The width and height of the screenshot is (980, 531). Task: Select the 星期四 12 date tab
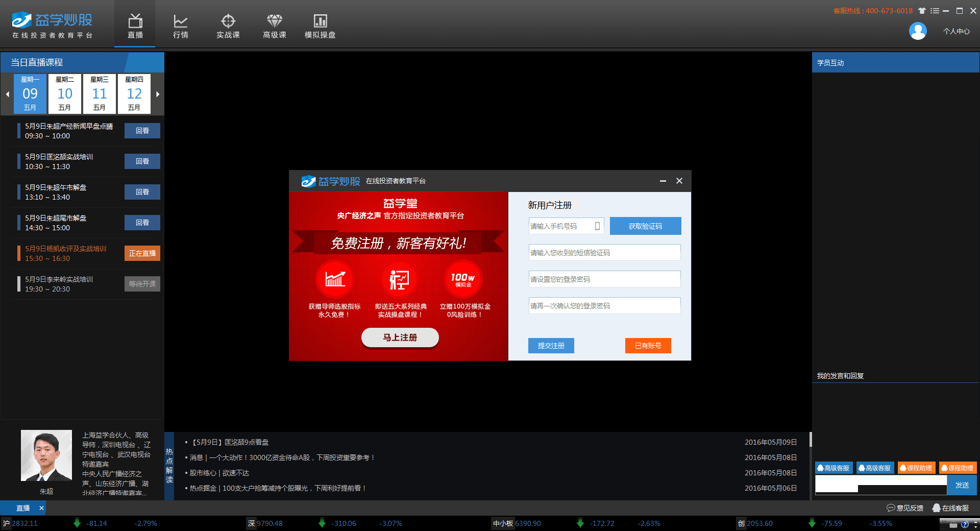pos(134,93)
